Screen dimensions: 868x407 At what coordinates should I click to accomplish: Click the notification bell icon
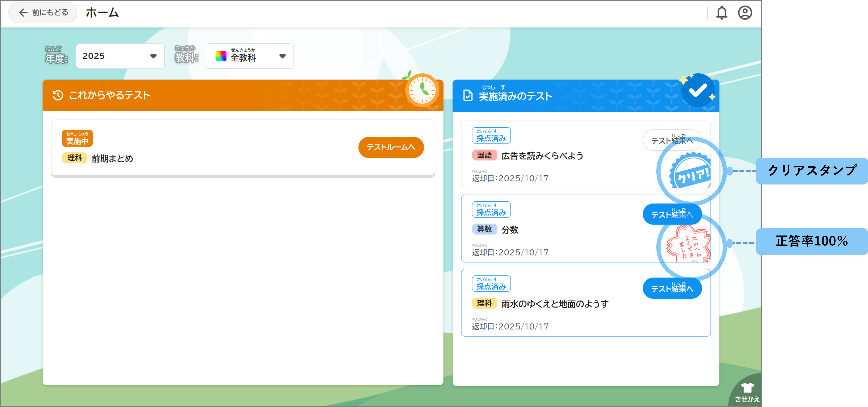(x=722, y=13)
